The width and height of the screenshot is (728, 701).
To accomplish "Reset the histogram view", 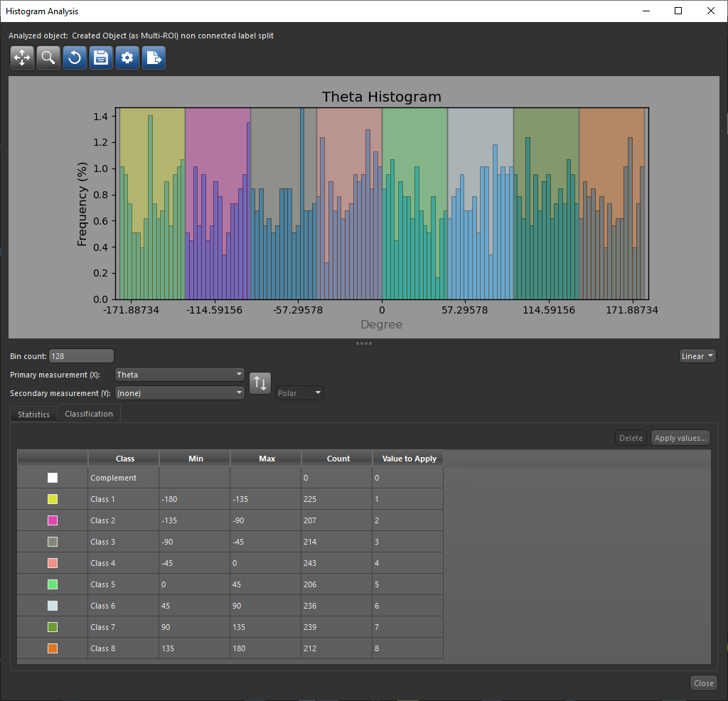I will point(75,58).
